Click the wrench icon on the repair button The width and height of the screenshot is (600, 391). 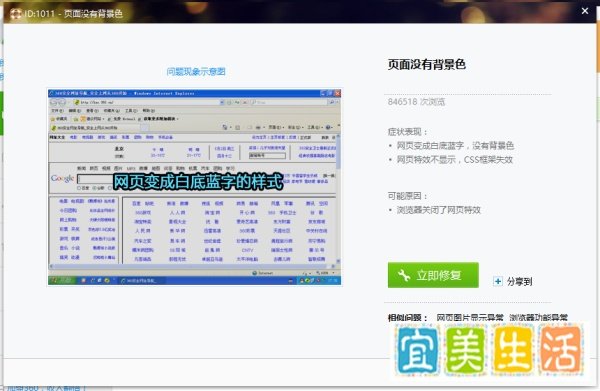404,275
